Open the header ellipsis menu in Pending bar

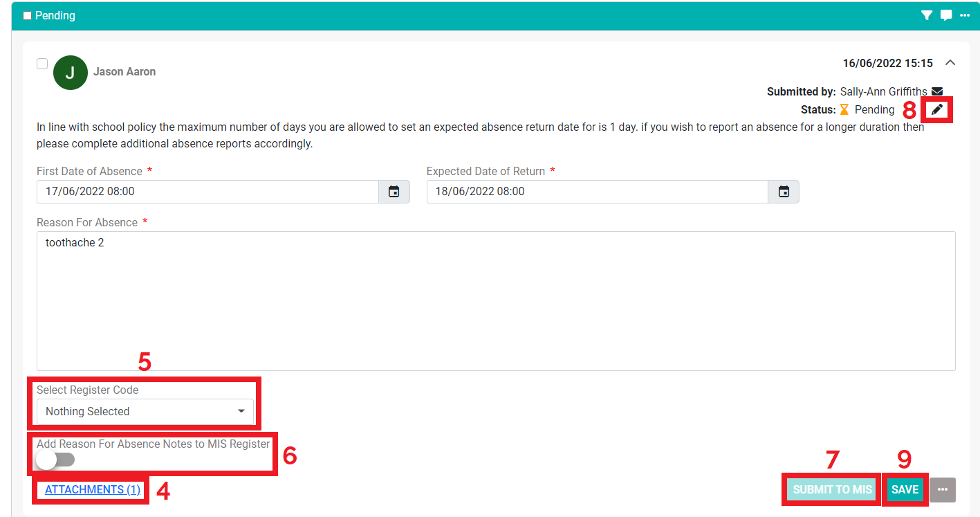click(965, 15)
